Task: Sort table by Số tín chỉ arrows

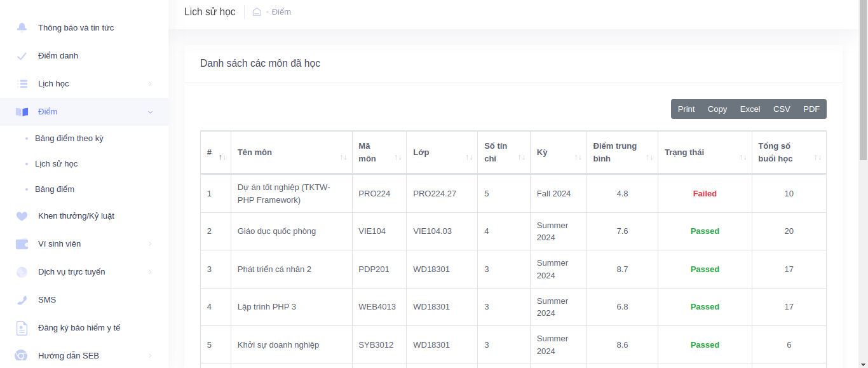Action: click(522, 158)
